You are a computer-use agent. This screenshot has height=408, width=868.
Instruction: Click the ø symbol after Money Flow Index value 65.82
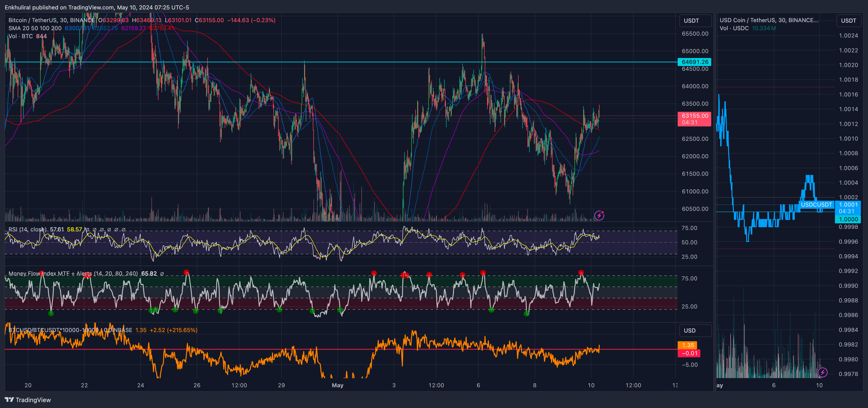pos(162,274)
